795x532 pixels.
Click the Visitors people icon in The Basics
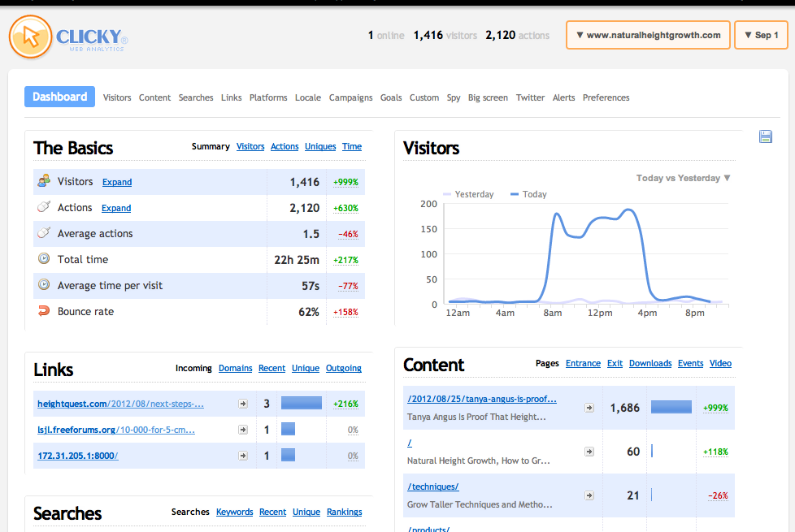[x=44, y=180]
